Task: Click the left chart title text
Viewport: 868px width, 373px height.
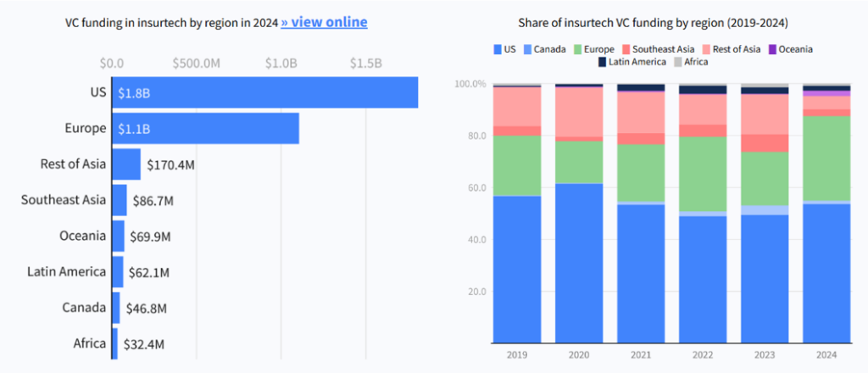Action: (x=170, y=22)
